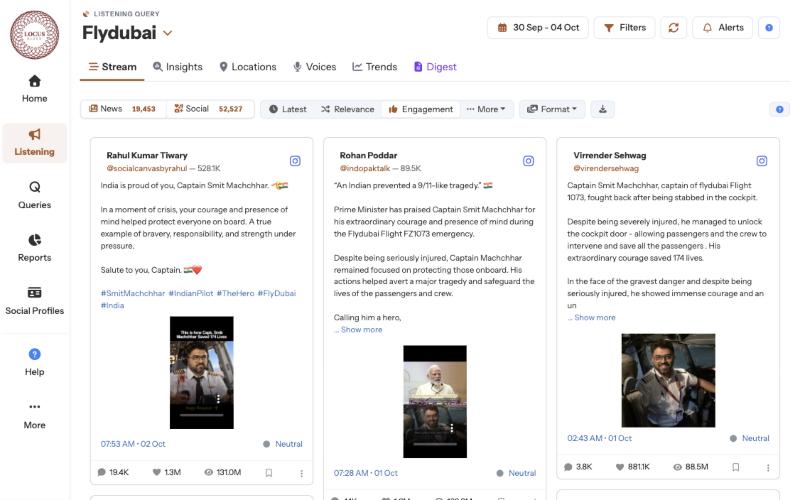
Task: Switch to the Stream tab
Action: (x=112, y=67)
